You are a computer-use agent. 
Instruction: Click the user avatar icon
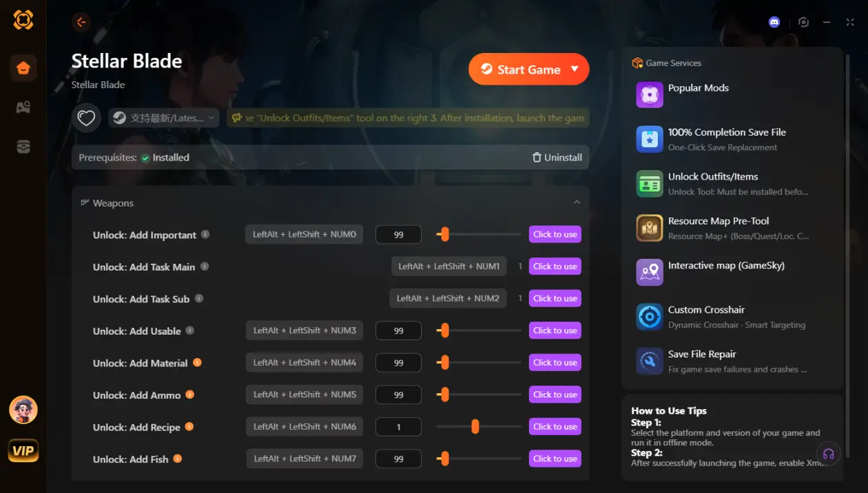[23, 410]
